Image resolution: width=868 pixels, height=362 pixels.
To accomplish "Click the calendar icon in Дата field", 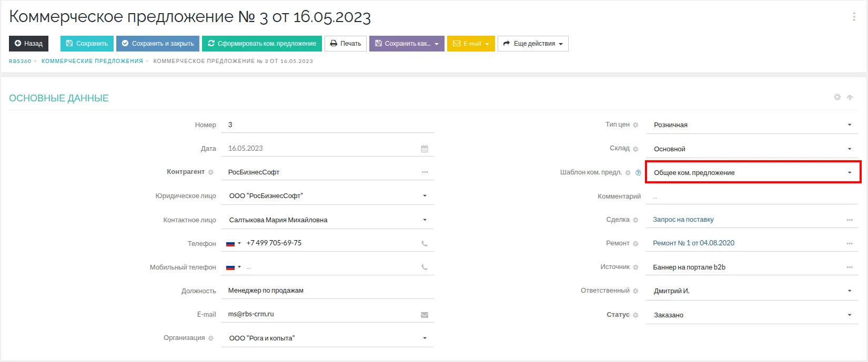I will pyautogui.click(x=425, y=149).
